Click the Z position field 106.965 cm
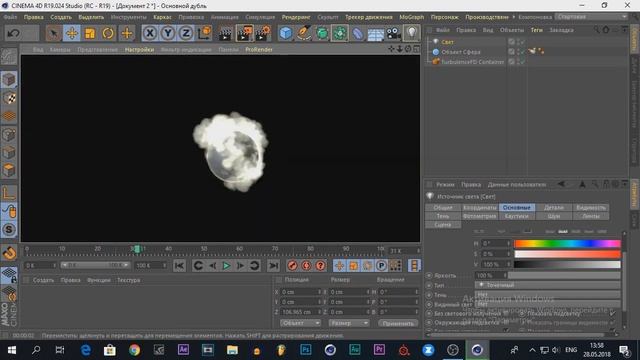This screenshot has height=360, width=640. click(x=301, y=312)
